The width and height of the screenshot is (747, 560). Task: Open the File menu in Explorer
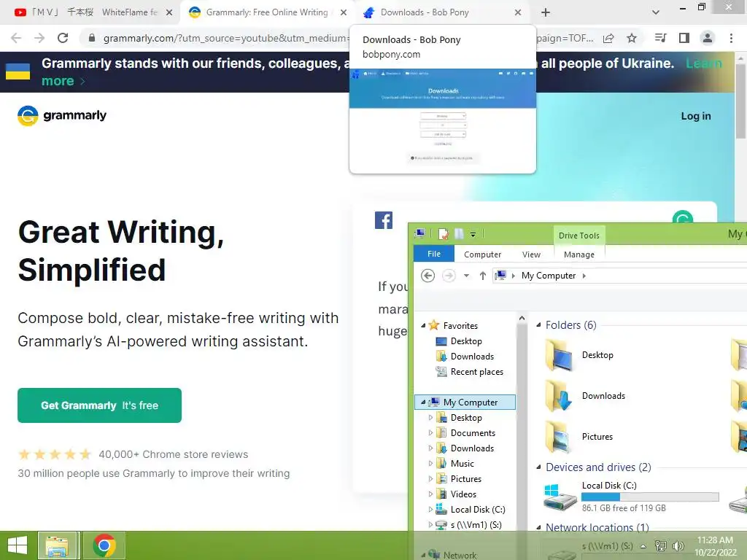click(x=434, y=254)
